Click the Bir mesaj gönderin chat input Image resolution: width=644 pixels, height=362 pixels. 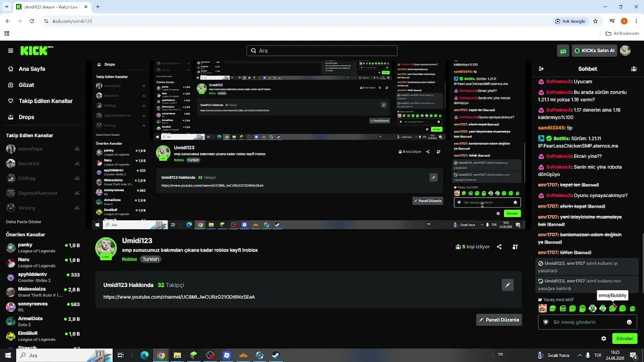587,322
